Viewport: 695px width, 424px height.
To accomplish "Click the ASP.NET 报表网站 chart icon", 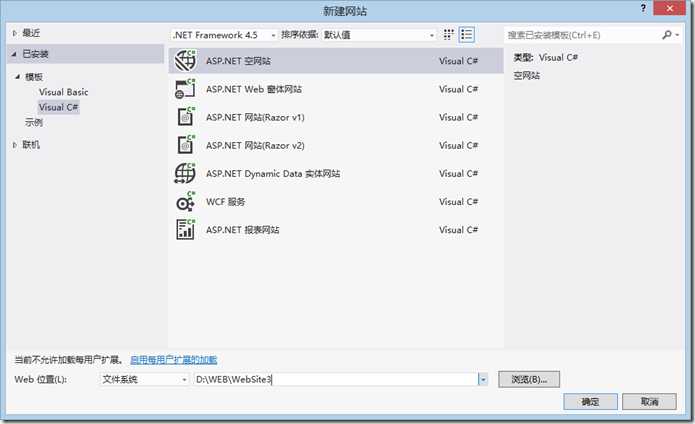I will tap(185, 230).
